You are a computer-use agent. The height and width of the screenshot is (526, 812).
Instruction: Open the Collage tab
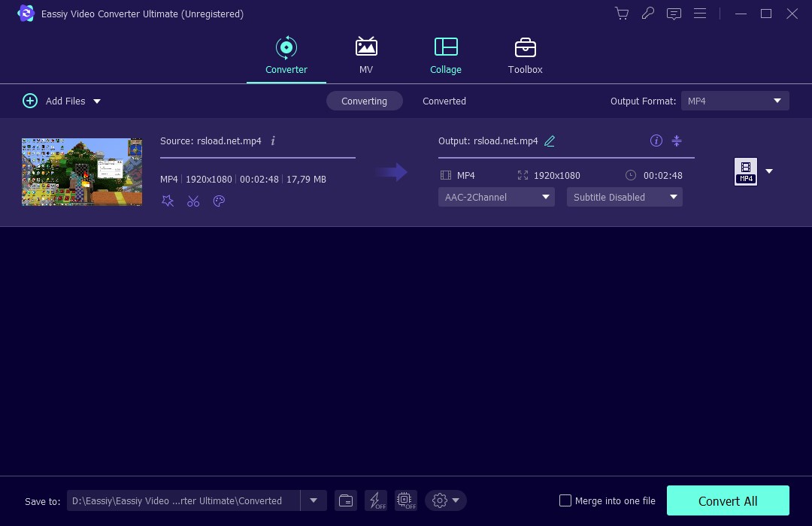click(x=445, y=56)
